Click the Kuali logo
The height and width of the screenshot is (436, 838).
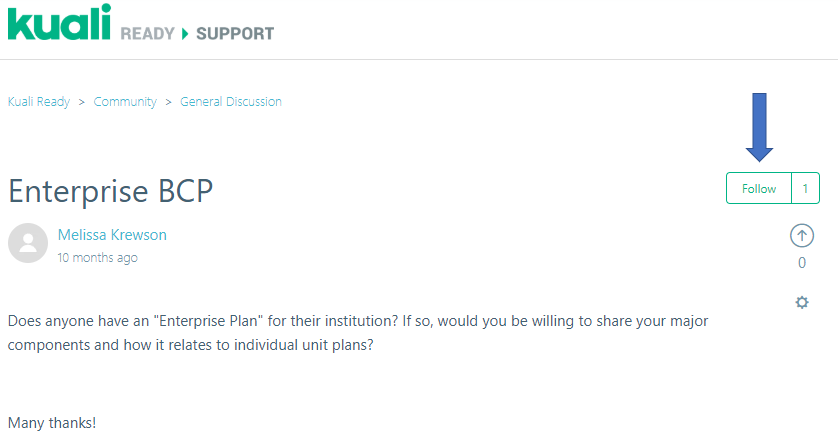click(58, 24)
